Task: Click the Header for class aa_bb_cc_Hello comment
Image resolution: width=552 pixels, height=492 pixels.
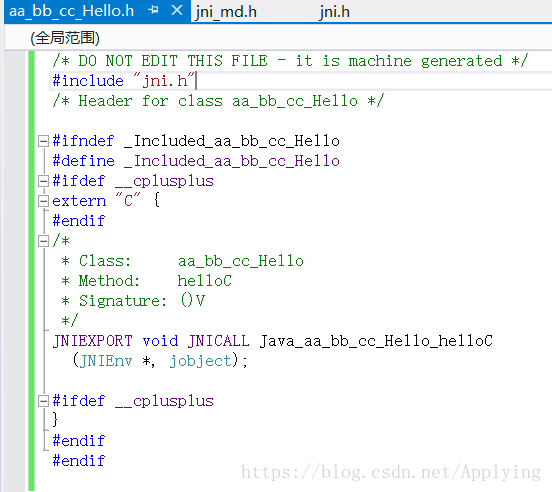Action: click(218, 101)
